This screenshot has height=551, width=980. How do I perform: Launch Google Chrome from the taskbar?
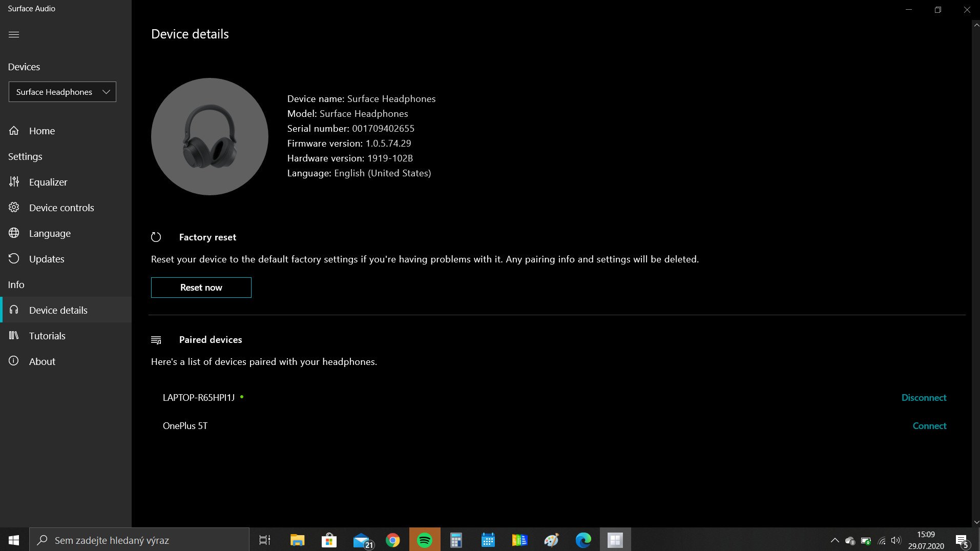click(x=392, y=540)
